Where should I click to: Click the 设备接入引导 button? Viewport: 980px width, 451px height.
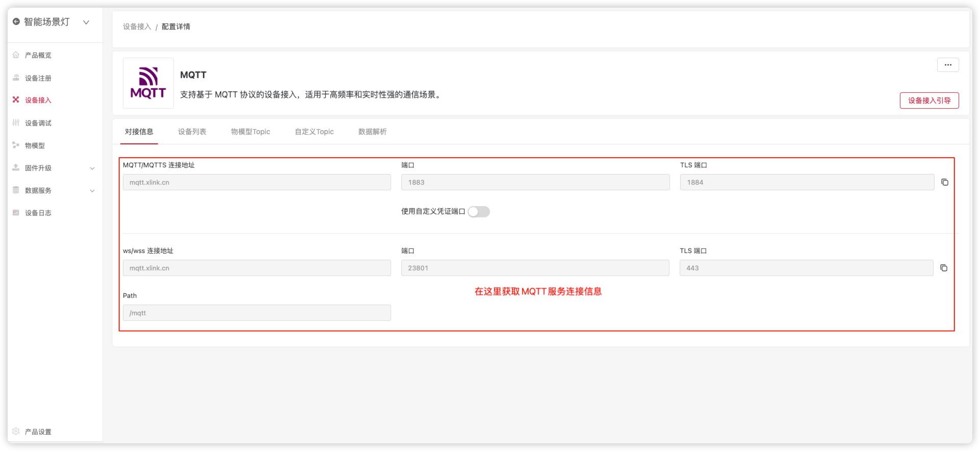coord(929,101)
